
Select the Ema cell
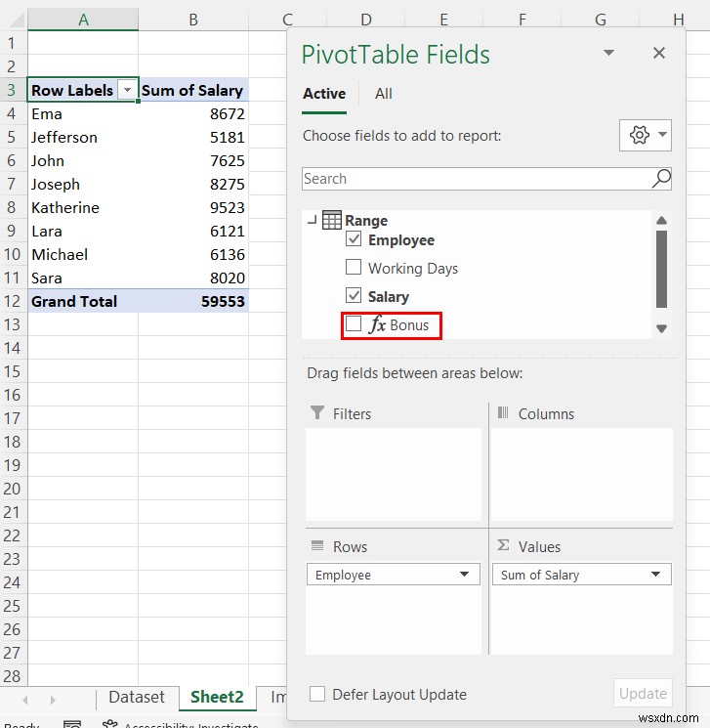[83, 113]
